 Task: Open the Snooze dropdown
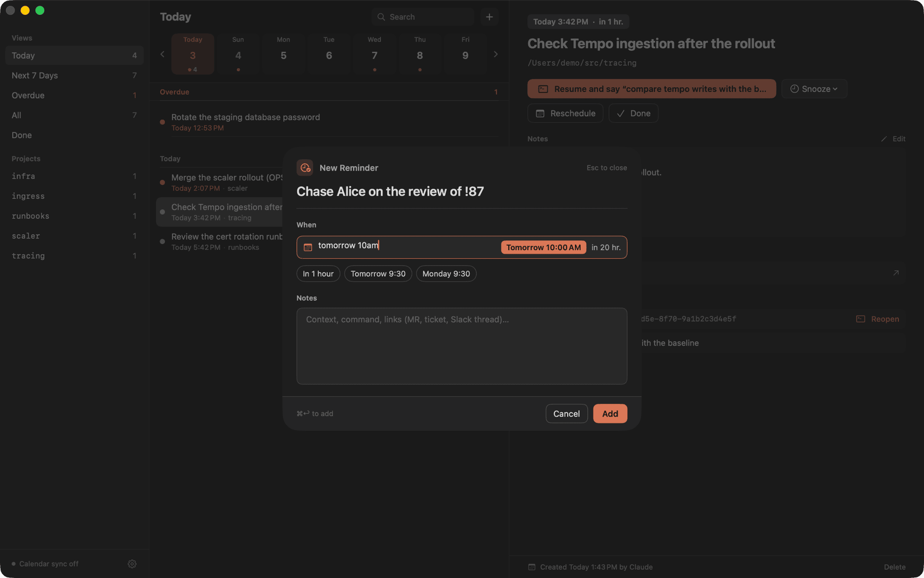pyautogui.click(x=814, y=89)
